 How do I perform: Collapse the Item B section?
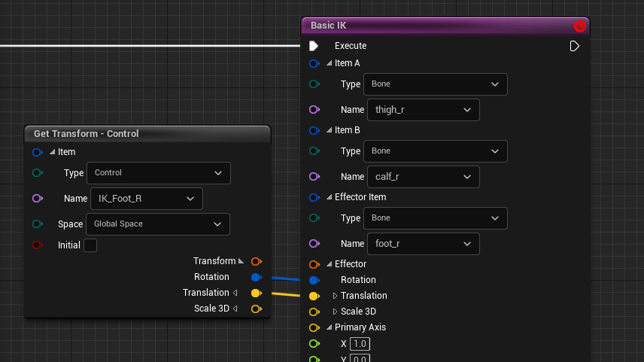pos(329,130)
